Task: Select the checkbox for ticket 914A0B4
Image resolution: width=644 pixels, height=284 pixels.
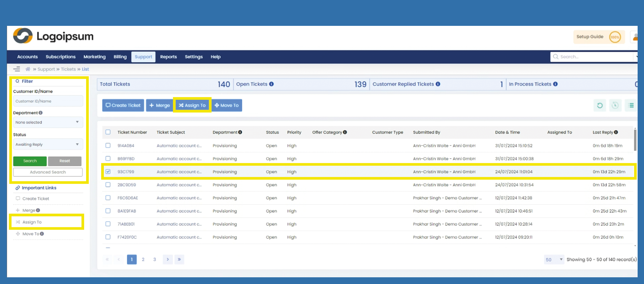Action: 108,145
